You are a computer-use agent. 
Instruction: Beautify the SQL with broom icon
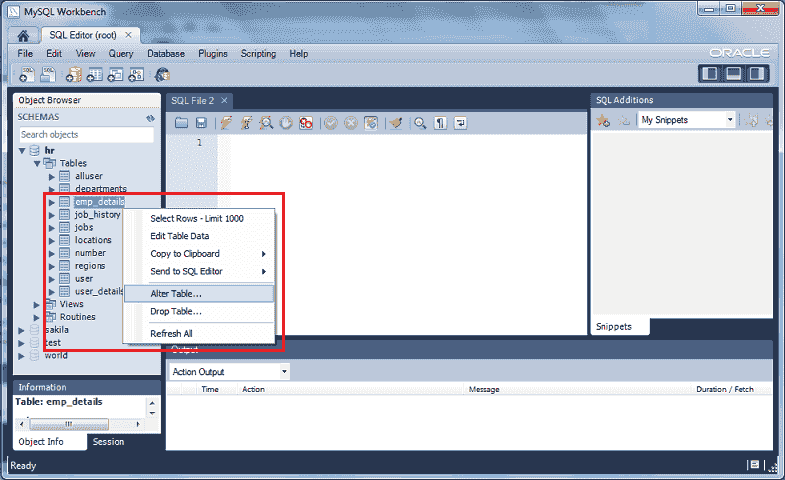[396, 123]
